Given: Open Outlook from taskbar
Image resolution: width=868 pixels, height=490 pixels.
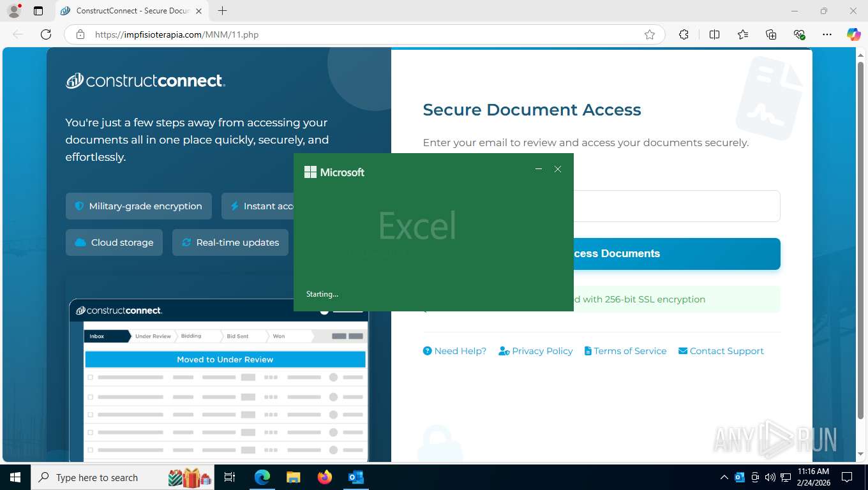Looking at the screenshot, I should 355,477.
